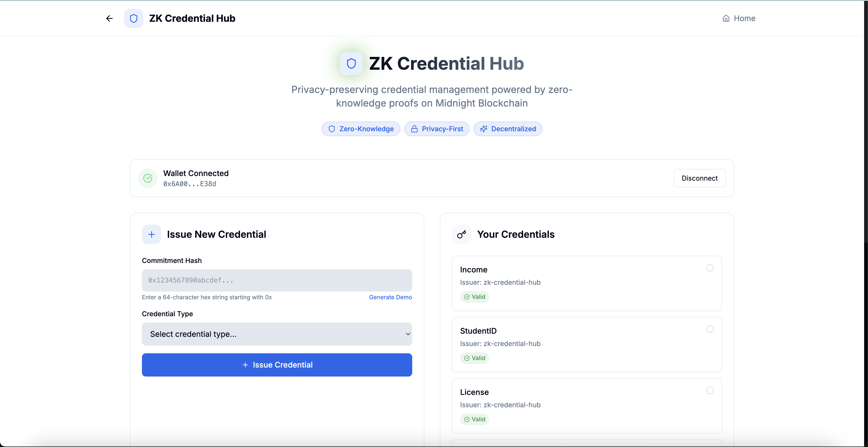
Task: Click the Zero-Knowledge shield badge
Action: pyautogui.click(x=361, y=129)
